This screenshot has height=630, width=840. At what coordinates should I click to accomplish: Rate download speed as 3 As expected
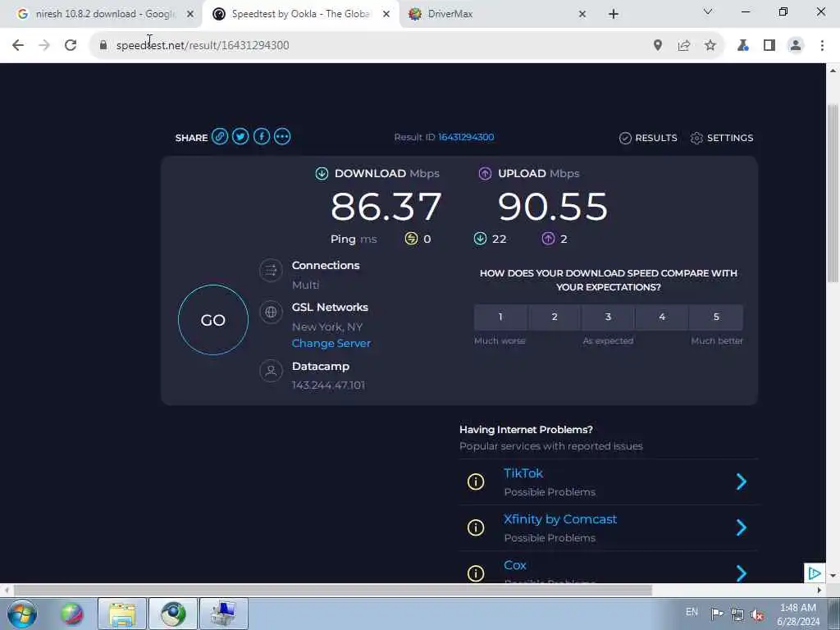(x=608, y=317)
